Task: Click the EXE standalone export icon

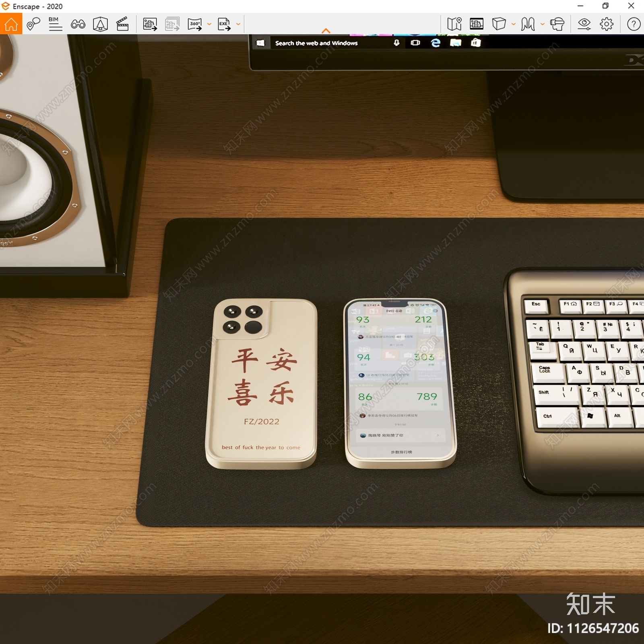Action: 224,24
